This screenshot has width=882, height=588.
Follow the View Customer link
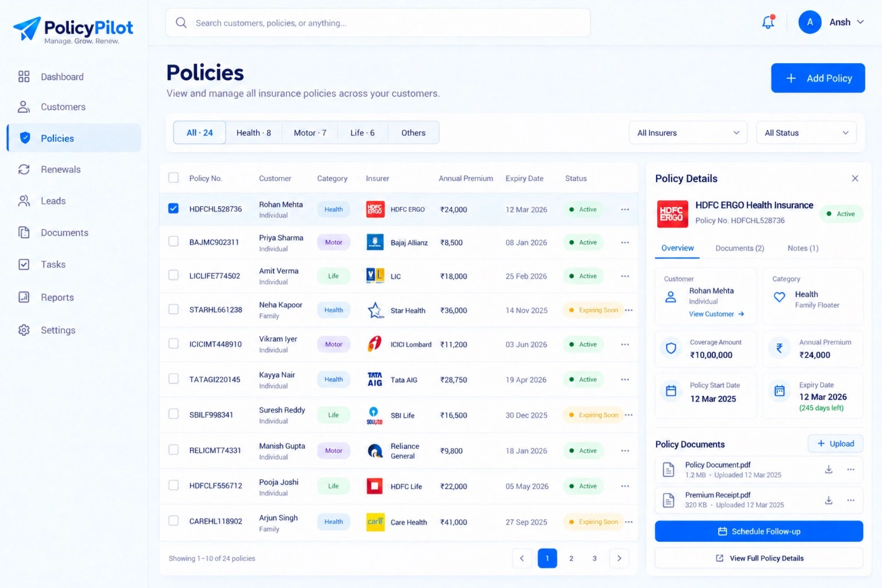tap(716, 314)
